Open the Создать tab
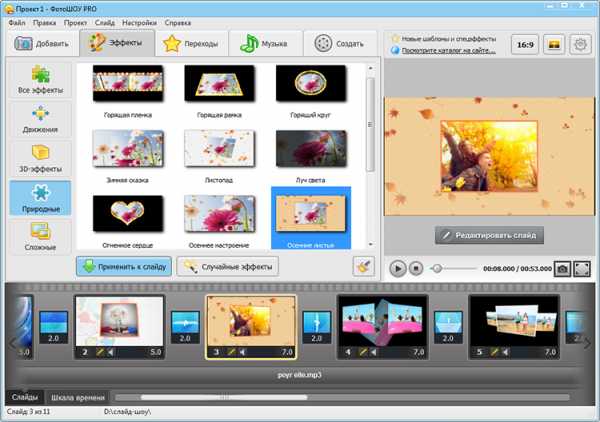Screen dimensions: 600x422 (x=340, y=43)
